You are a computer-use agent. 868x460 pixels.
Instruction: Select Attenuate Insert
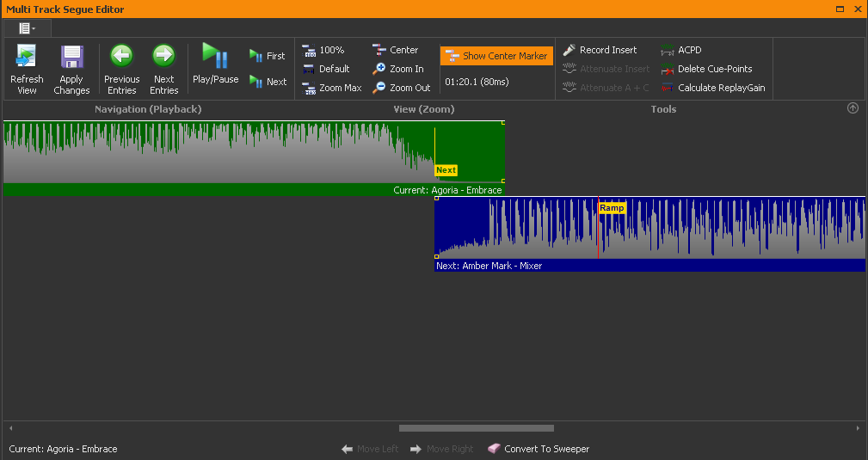click(606, 69)
